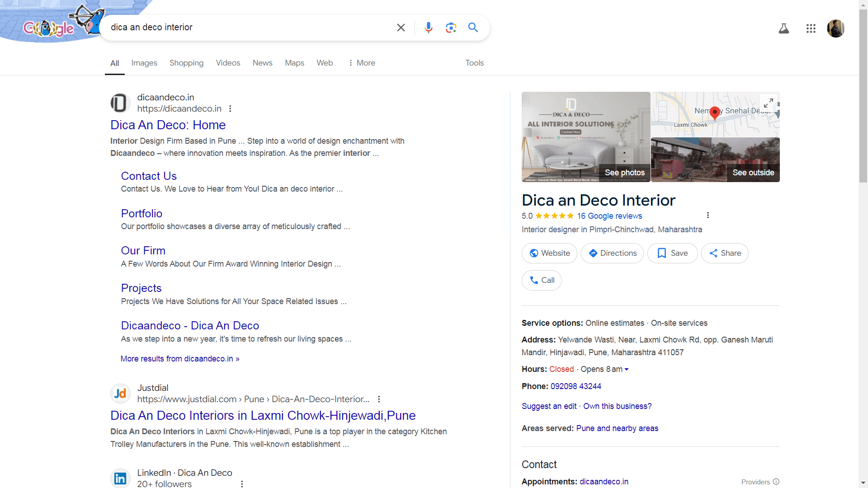Open options menu for Justdial result
Image resolution: width=868 pixels, height=488 pixels.
click(x=379, y=399)
